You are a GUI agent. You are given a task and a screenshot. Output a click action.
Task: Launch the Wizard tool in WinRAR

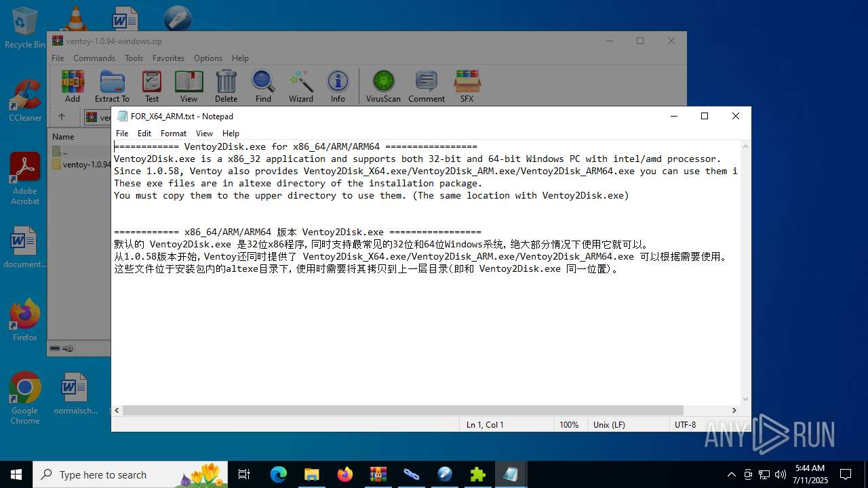tap(301, 86)
